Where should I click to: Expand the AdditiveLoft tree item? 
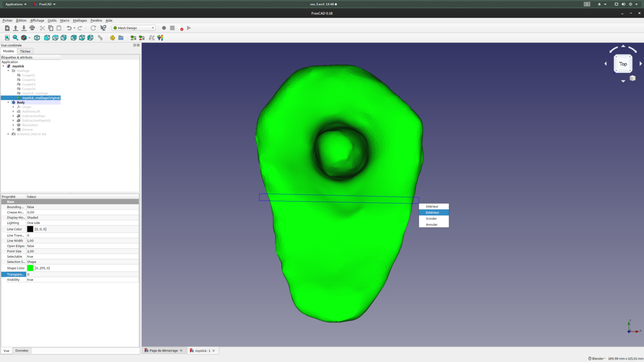[14, 112]
